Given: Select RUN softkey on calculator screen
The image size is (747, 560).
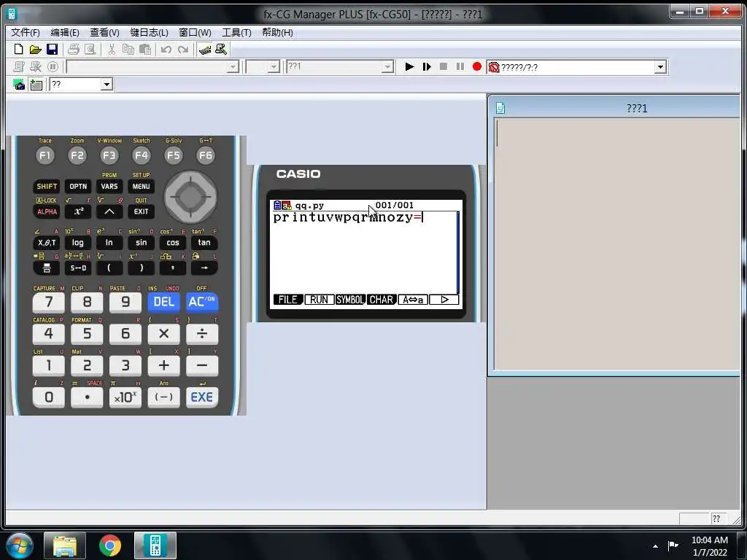Looking at the screenshot, I should 319,300.
